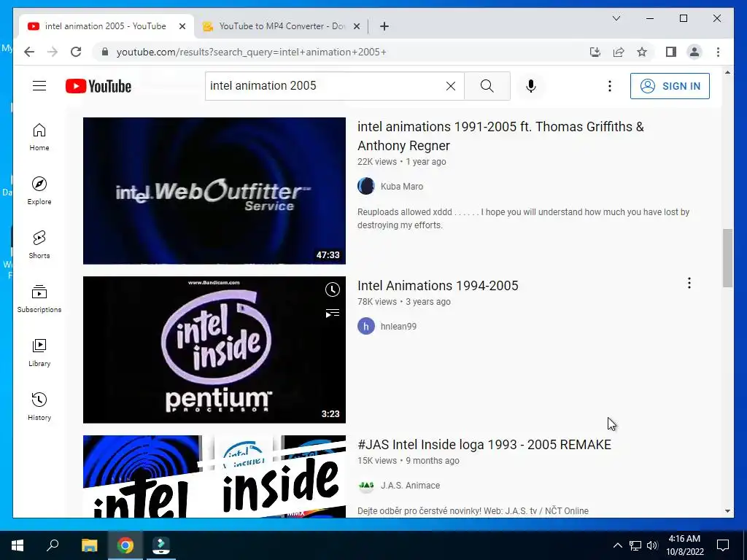747x560 pixels.
Task: Click the scrollbar down arrow
Action: pyautogui.click(x=727, y=511)
